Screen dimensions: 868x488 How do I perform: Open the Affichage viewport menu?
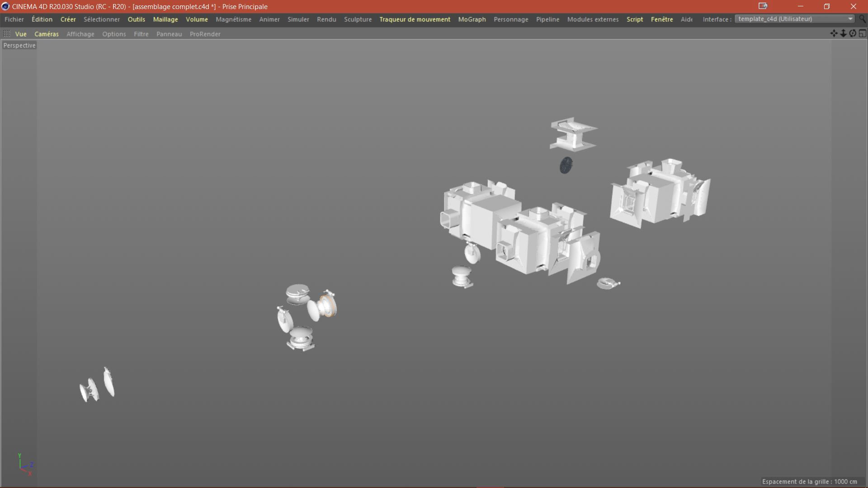click(x=80, y=34)
